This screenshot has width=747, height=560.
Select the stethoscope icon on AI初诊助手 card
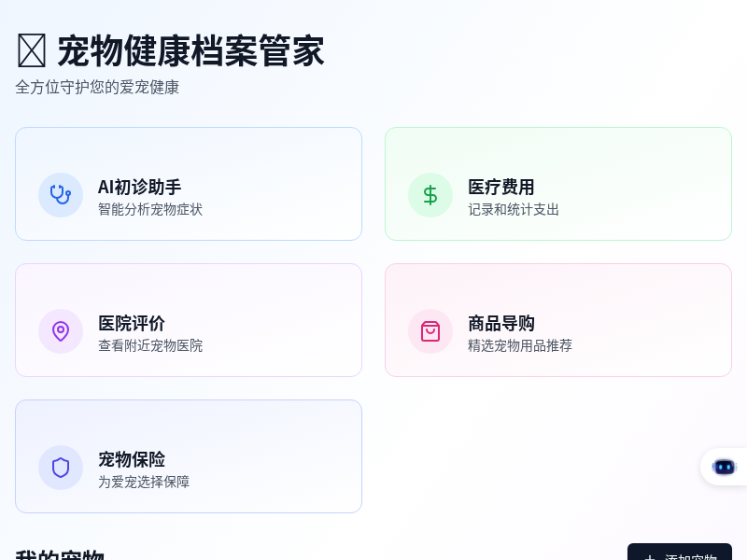point(61,195)
